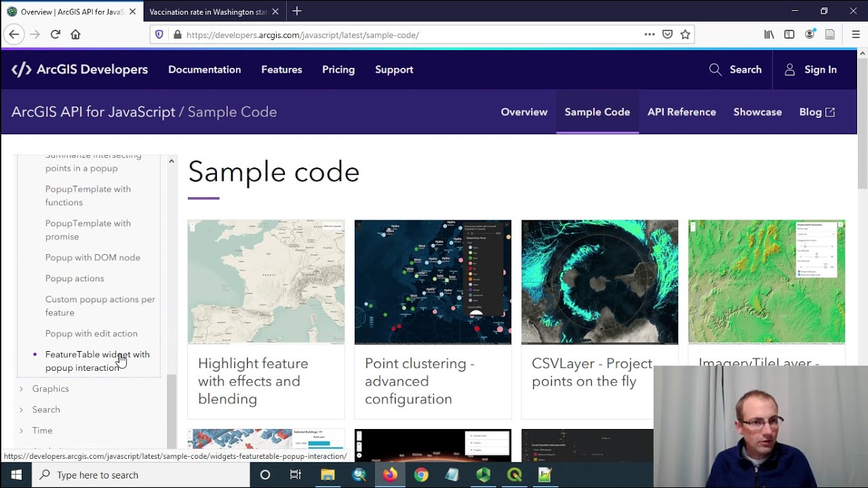Switch to Vaccination rate in Washington tab

208,12
